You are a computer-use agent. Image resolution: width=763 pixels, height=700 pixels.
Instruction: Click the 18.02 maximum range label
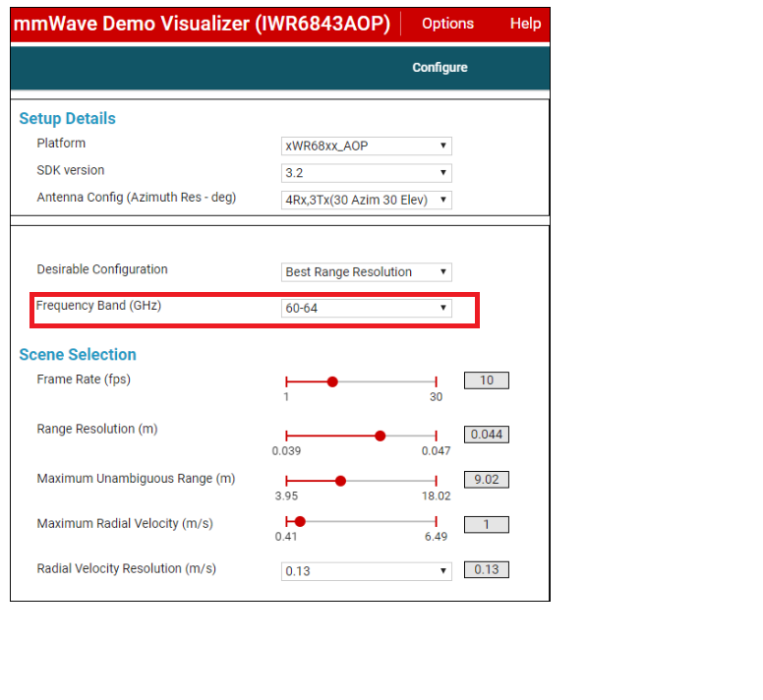point(436,496)
